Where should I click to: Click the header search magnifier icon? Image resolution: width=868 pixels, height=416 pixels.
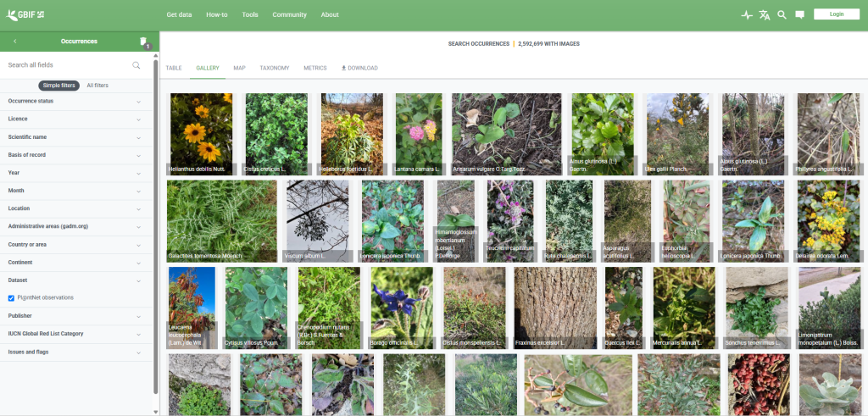point(782,15)
